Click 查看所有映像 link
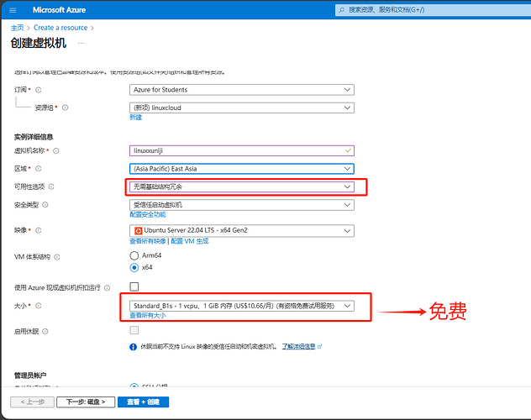This screenshot has height=420, width=531. pyautogui.click(x=148, y=241)
